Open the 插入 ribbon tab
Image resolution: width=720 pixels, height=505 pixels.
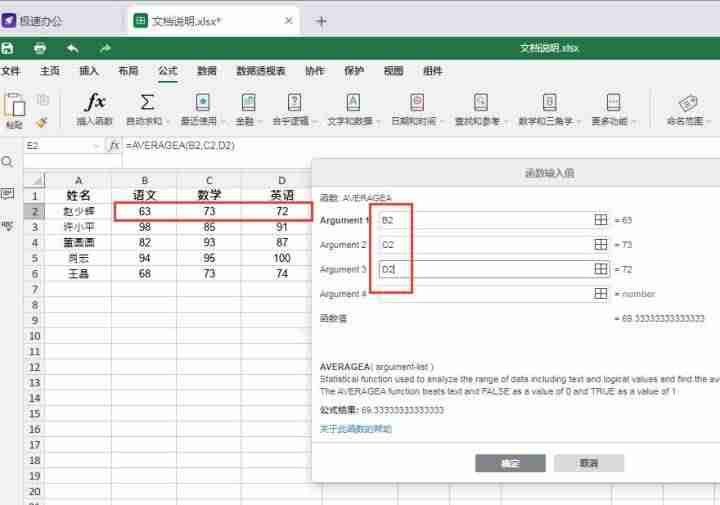click(89, 71)
